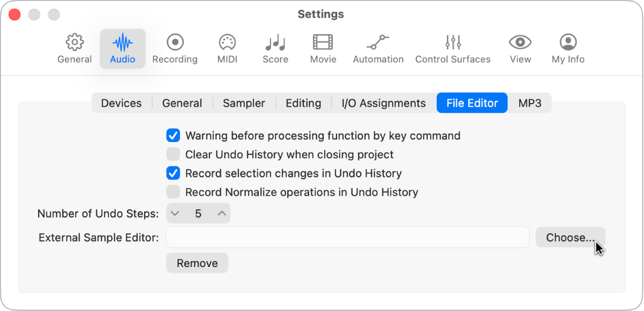The width and height of the screenshot is (644, 311).
Task: Enable Clear Undo History when closing project
Action: pos(173,154)
